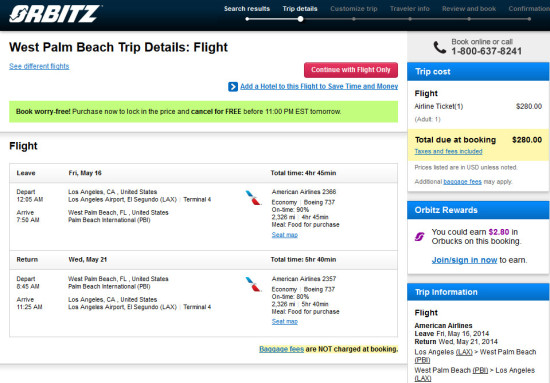Screen dimensions: 550x383
Task: Click Continue with Flight Only button
Action: [351, 70]
